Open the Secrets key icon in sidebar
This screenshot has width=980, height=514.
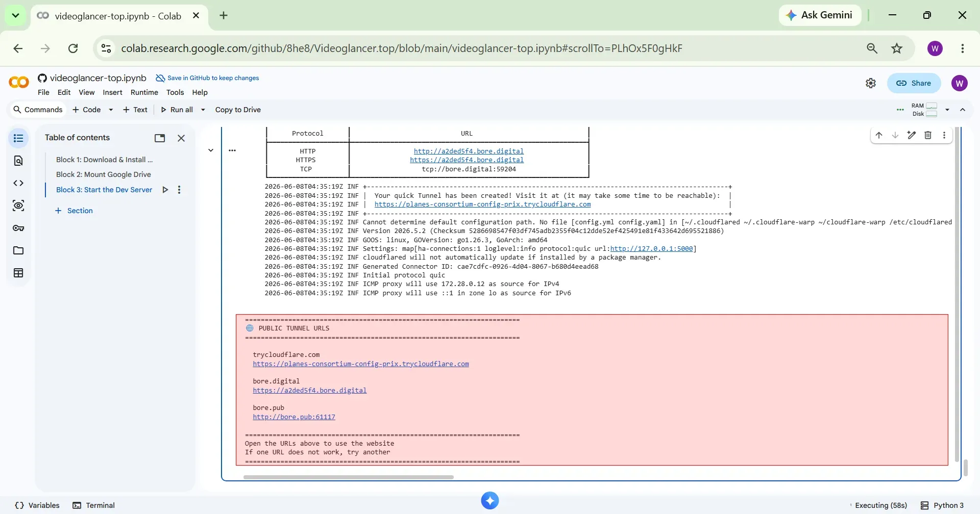(x=18, y=228)
